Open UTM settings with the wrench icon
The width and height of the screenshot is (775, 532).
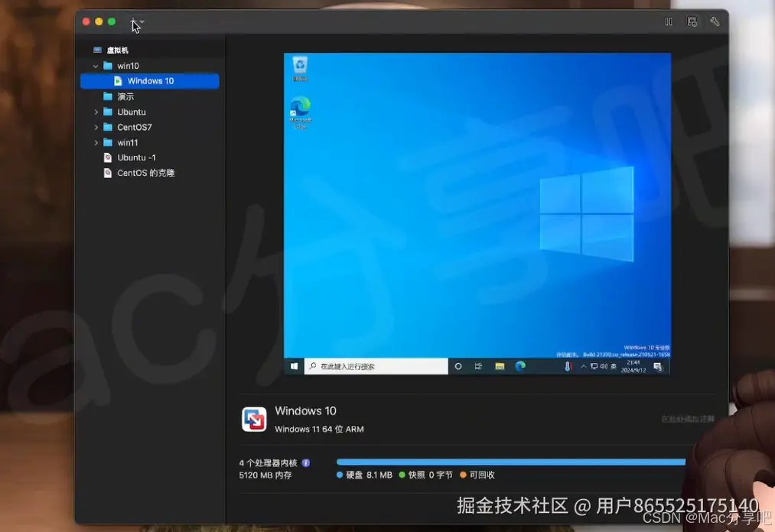tap(715, 21)
